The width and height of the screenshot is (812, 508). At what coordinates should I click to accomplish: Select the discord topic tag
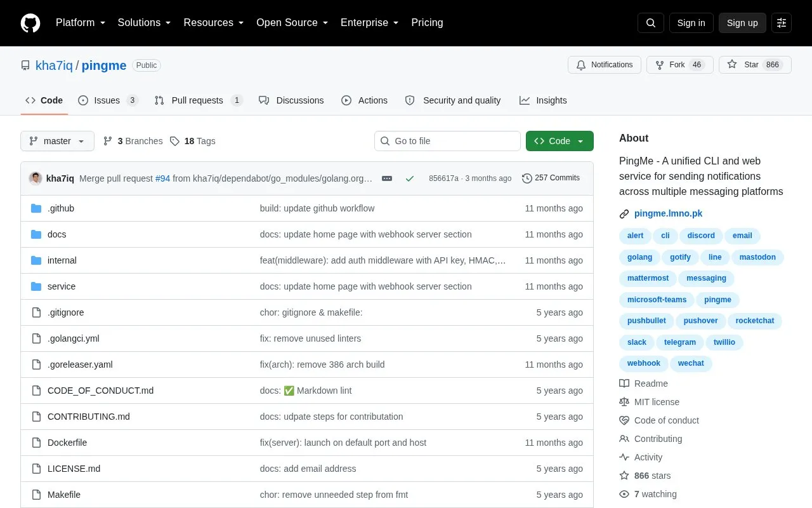pyautogui.click(x=701, y=236)
